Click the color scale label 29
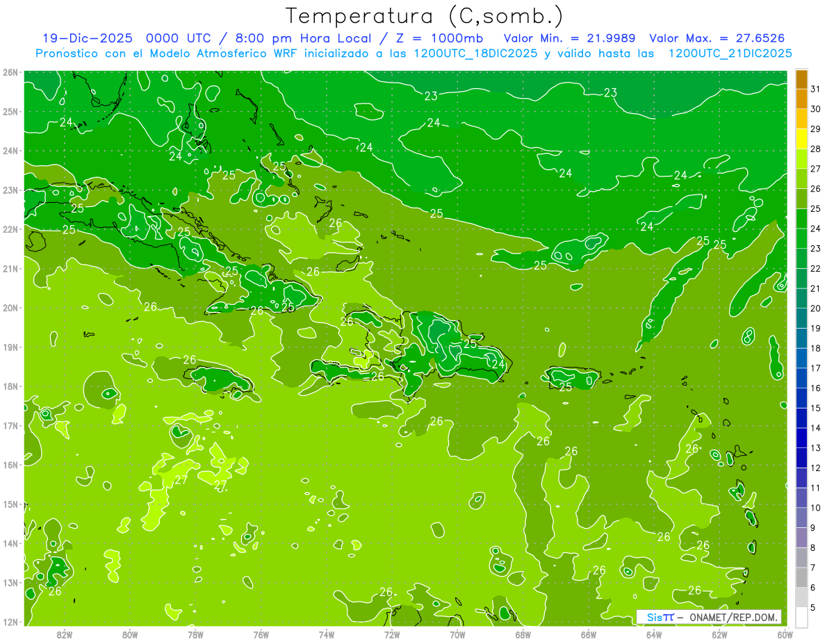 pos(816,129)
